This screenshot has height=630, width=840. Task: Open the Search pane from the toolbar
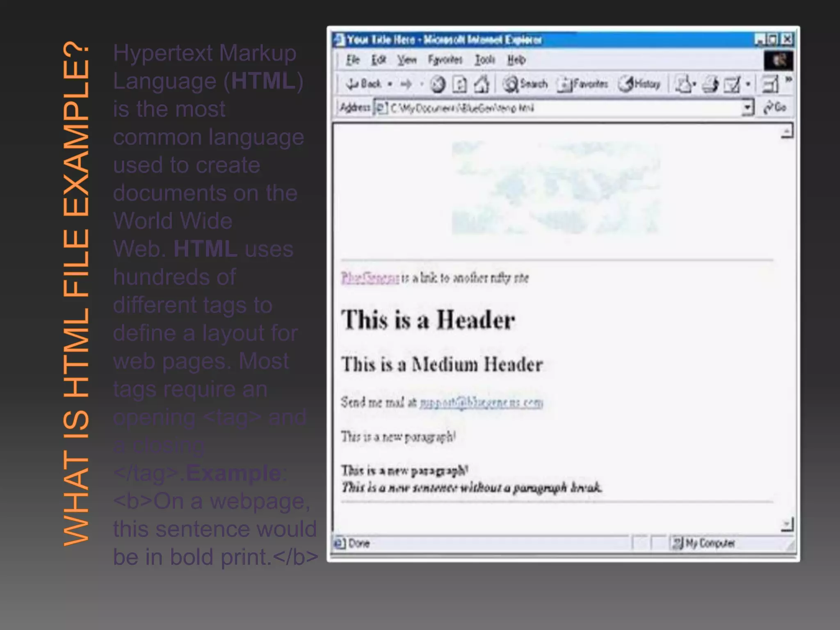coord(525,84)
